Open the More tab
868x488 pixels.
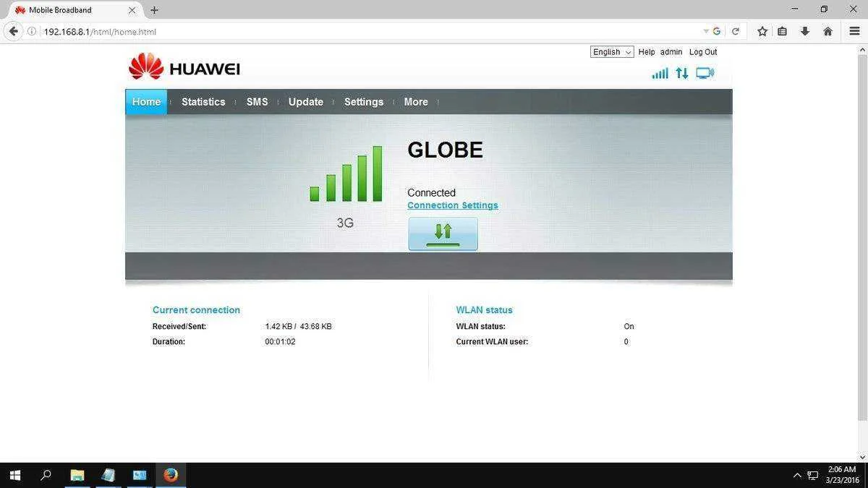click(416, 102)
